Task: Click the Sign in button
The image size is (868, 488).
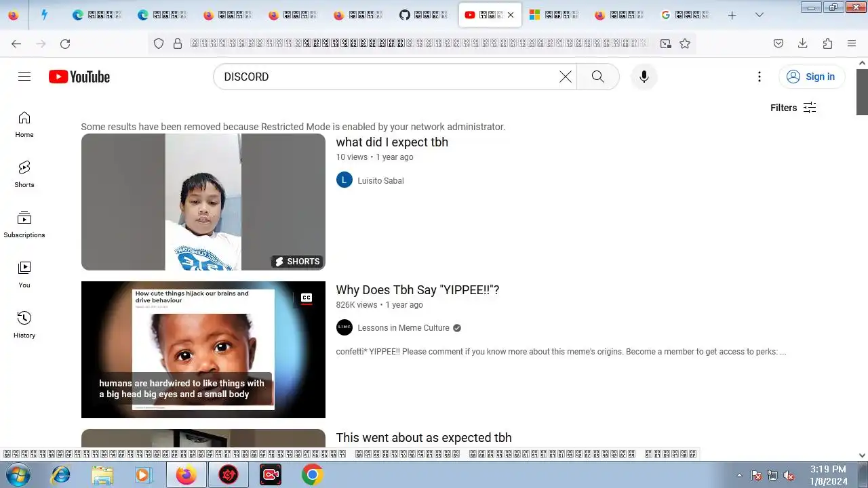Action: point(811,77)
